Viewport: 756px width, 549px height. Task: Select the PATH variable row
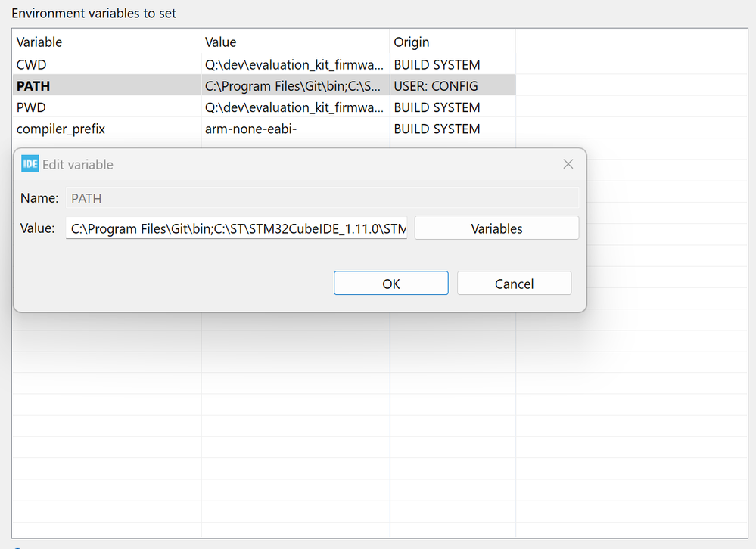264,85
